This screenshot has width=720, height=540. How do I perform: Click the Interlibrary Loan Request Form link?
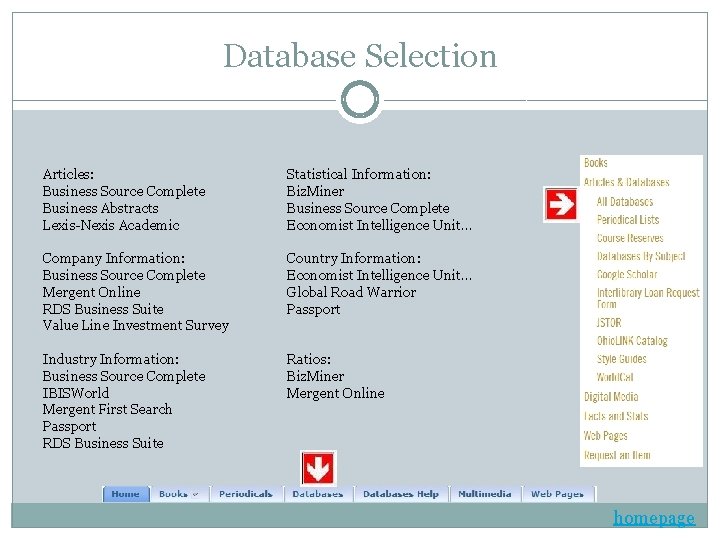648,298
